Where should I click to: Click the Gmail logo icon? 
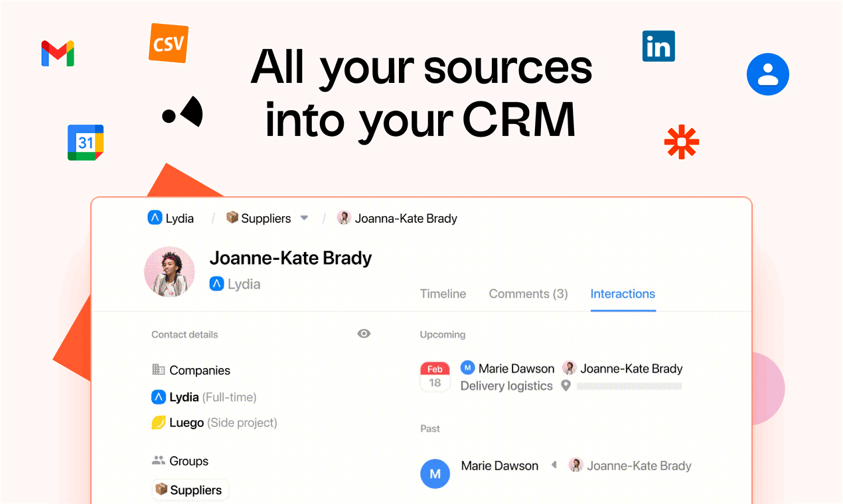(58, 54)
